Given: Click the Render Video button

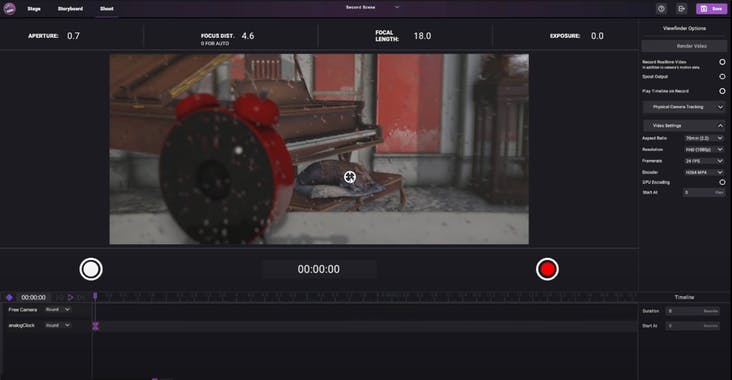Looking at the screenshot, I should point(684,46).
